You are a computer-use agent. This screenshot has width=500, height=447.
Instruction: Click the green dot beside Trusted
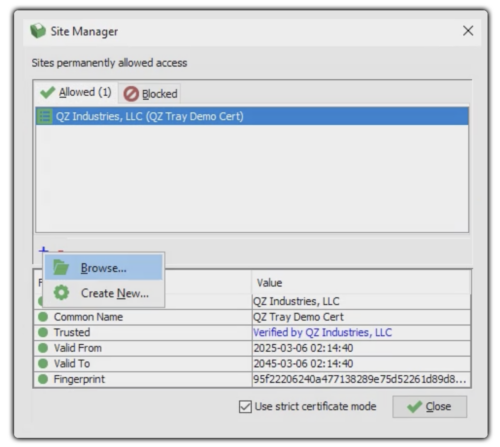click(43, 332)
